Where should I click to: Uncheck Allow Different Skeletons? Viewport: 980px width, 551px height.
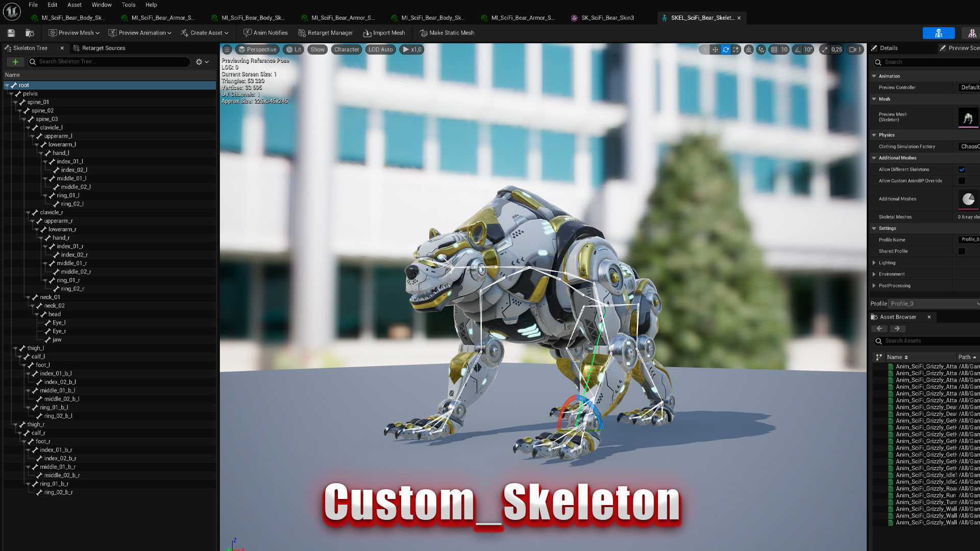(962, 169)
